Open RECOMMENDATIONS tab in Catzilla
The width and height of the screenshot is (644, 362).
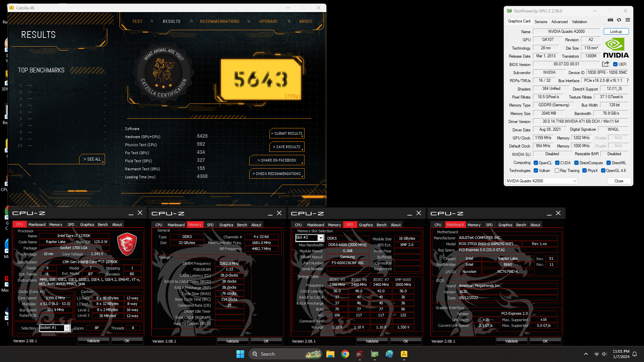pyautogui.click(x=220, y=21)
